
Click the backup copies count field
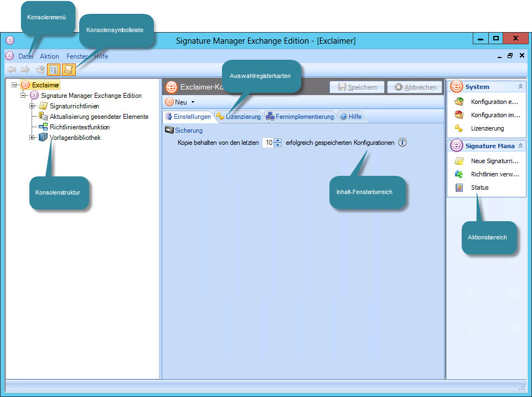click(x=268, y=143)
